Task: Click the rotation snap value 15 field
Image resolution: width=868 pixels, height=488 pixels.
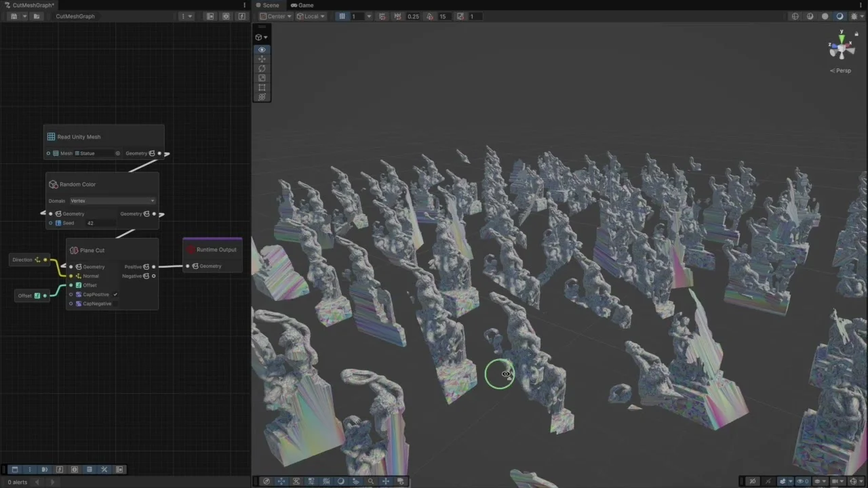Action: pyautogui.click(x=443, y=16)
